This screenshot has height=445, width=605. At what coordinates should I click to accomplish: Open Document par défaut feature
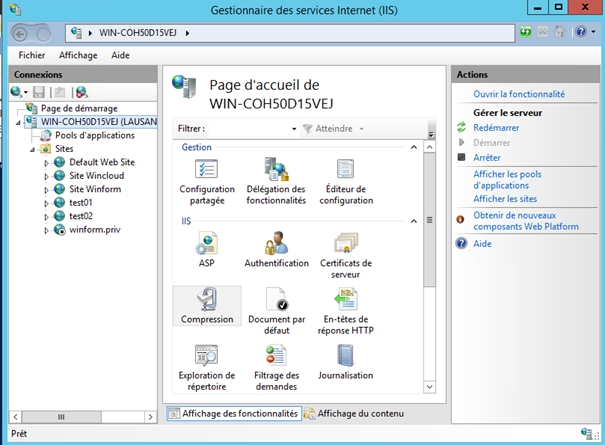[x=276, y=302]
